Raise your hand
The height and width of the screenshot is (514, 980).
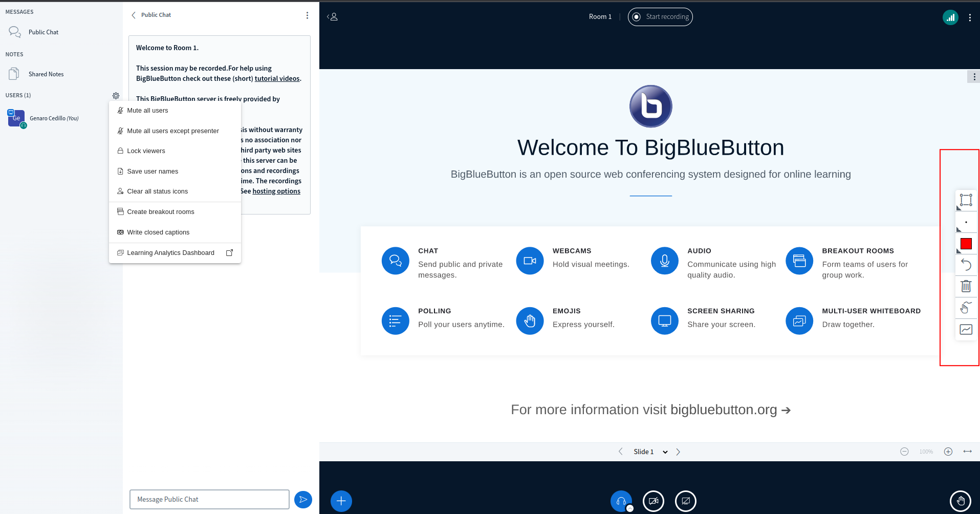[x=961, y=501]
